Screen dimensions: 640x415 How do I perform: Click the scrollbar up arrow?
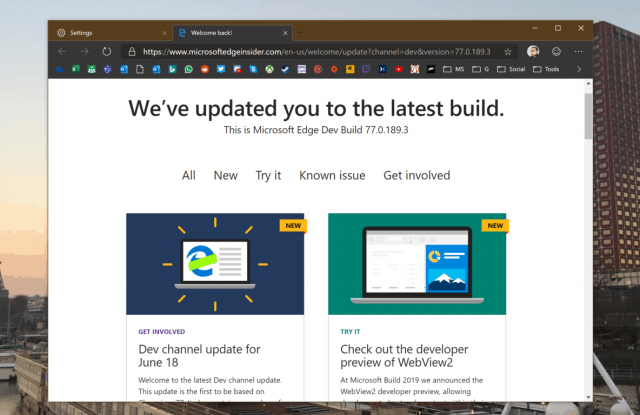click(588, 84)
